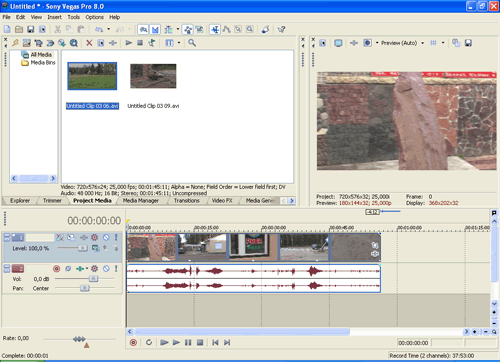Viewport: 500px width, 362px height.
Task: Select the Zoom Edit magnifier tool in main toolbar
Action: point(250,29)
